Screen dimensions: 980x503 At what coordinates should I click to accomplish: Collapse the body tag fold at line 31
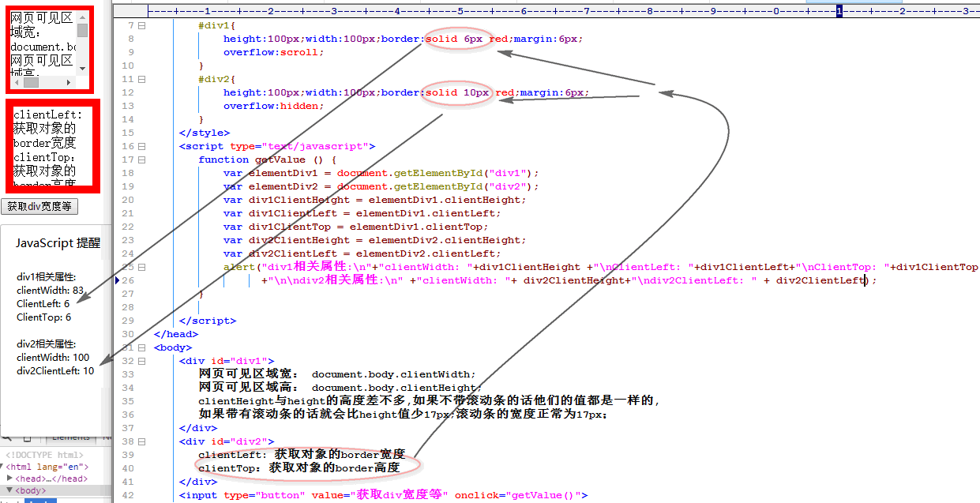[x=142, y=347]
